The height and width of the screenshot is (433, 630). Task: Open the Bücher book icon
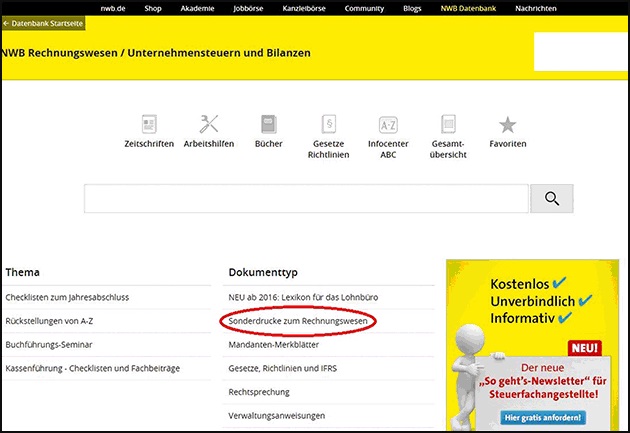point(268,125)
